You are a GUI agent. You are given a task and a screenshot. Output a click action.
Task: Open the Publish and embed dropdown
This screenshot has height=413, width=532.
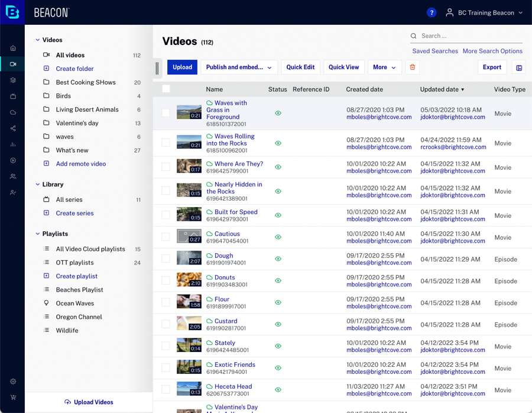(x=239, y=67)
